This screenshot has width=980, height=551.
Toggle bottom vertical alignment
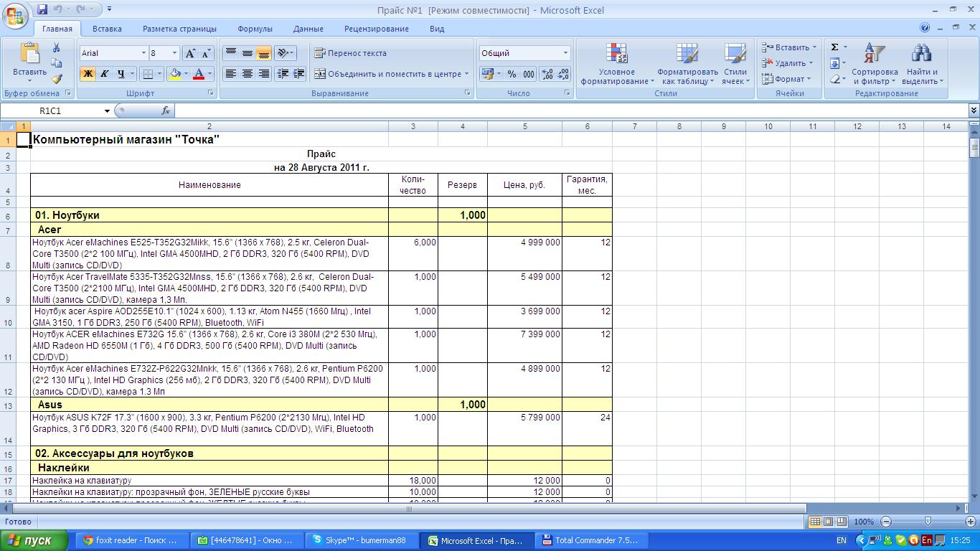263,53
